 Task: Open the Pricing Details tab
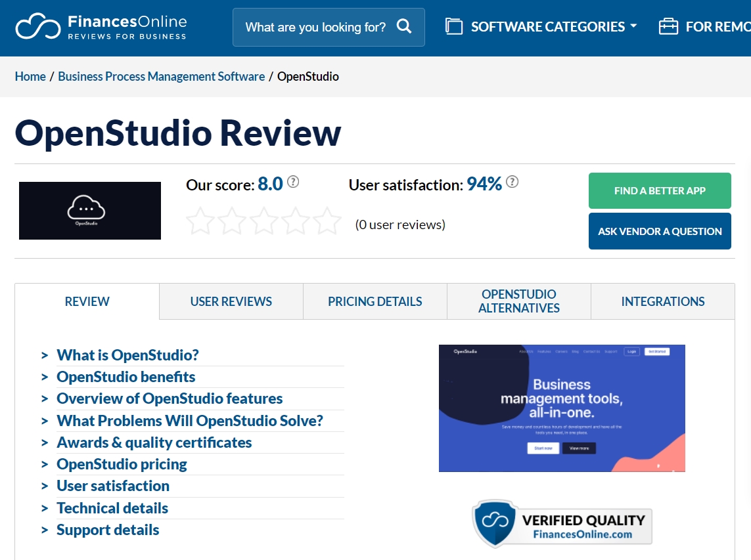[x=375, y=301]
